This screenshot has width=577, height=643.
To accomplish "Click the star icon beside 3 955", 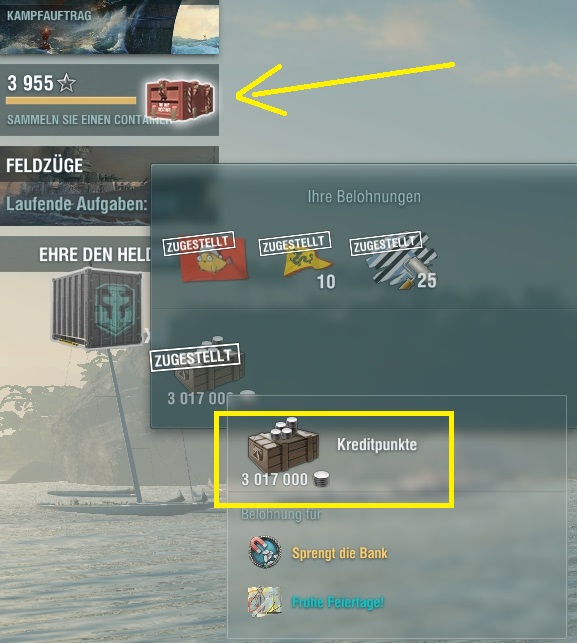I will (x=66, y=83).
